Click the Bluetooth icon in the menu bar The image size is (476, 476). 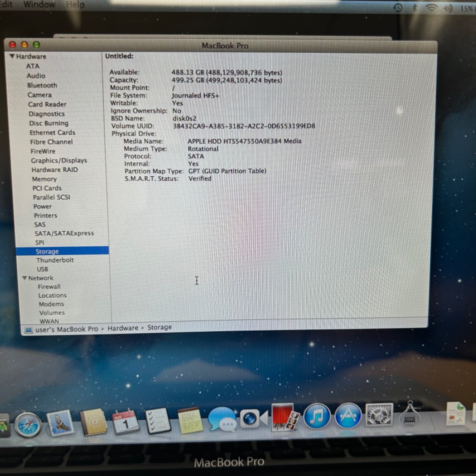coord(414,7)
